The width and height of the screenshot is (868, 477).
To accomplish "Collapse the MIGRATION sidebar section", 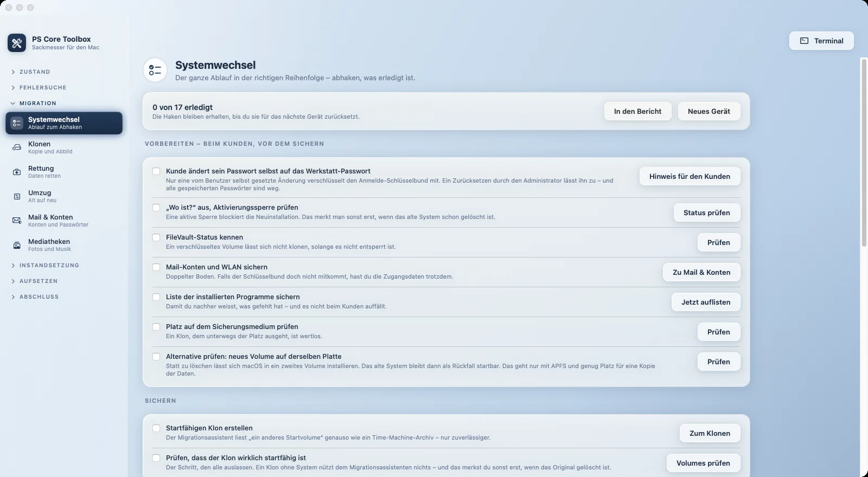I will (33, 103).
